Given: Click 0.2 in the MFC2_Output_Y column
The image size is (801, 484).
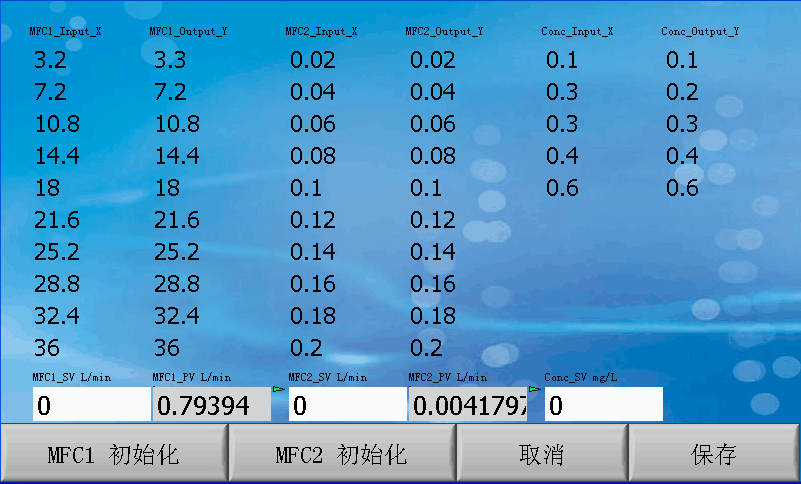Looking at the screenshot, I should [x=426, y=349].
